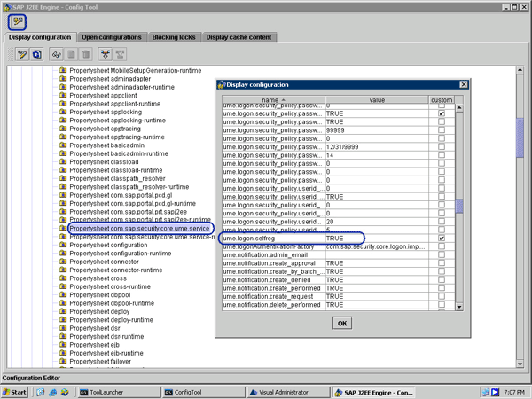Click the folder icon of Propertysheet connector

point(63,262)
